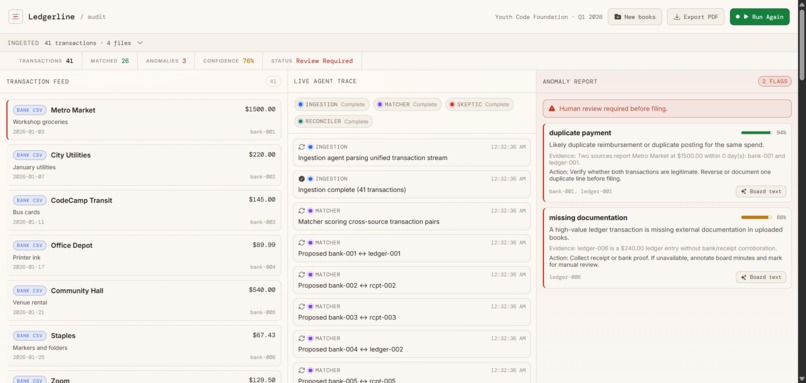The image size is (806, 383).
Task: Click the warning triangle icon in review banner
Action: coord(552,109)
